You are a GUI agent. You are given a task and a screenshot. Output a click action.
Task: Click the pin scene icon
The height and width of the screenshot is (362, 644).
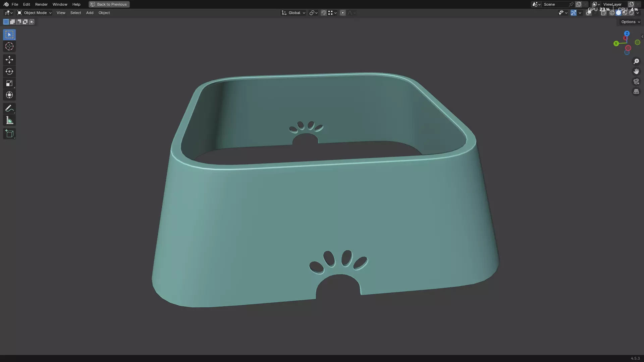click(x=571, y=4)
